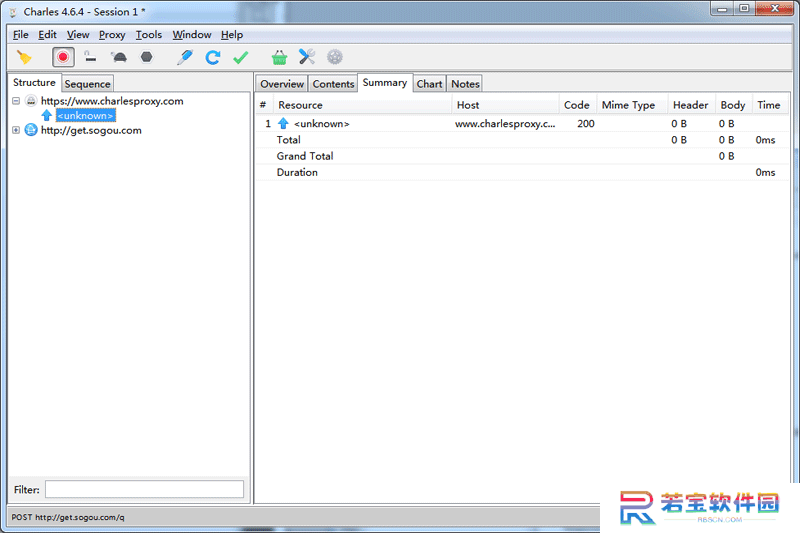Screen dimensions: 800x533
Task: Switch to the Sequence tab
Action: (x=87, y=84)
